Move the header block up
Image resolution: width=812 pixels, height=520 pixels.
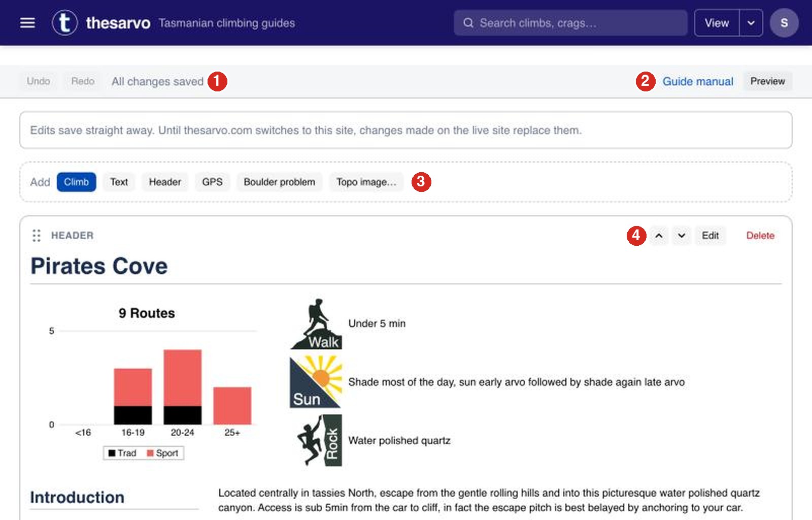coord(659,236)
